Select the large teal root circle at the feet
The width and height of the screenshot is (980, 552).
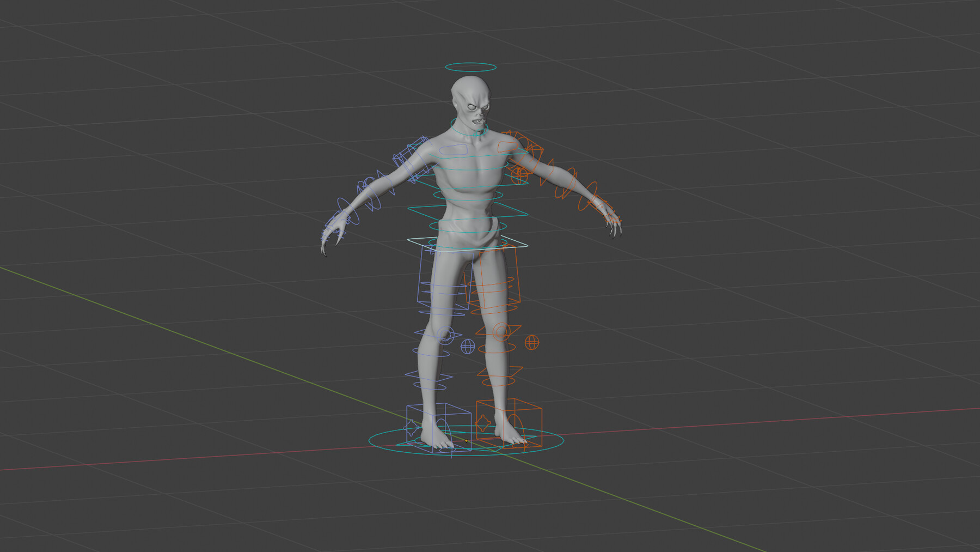click(x=466, y=441)
